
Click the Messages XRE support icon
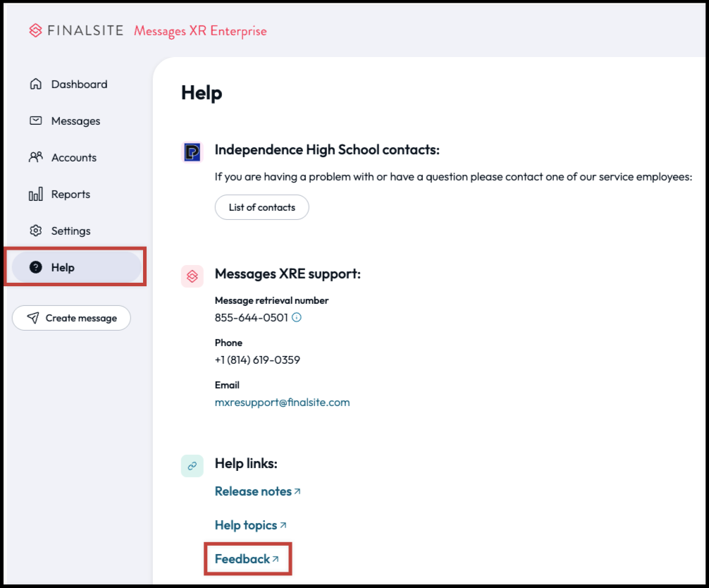tap(192, 276)
